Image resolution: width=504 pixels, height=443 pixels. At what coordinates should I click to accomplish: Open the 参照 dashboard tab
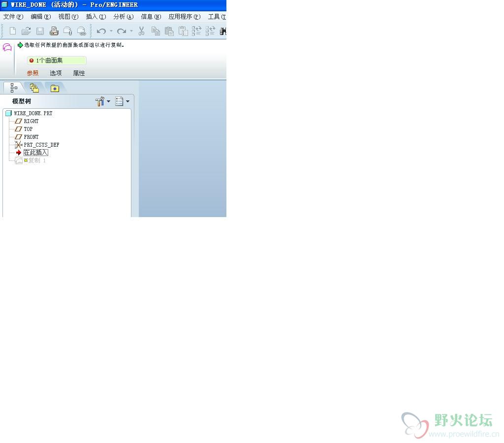[32, 73]
